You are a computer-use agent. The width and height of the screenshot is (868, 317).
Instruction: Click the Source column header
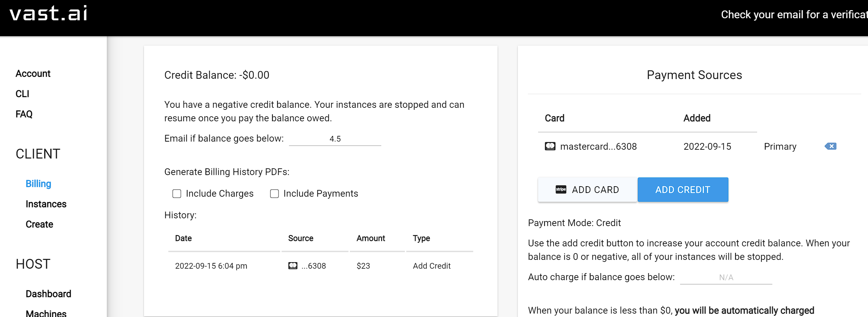[x=301, y=238]
